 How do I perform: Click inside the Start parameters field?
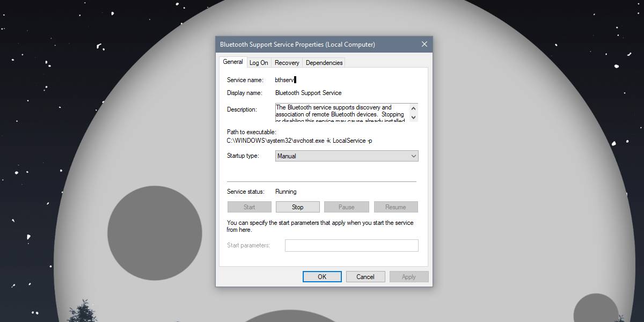[352, 245]
